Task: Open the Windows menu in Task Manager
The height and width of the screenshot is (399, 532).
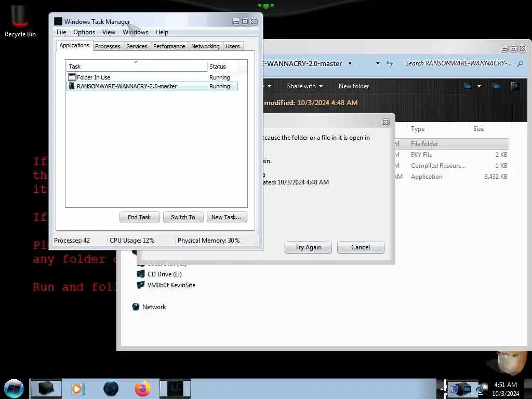Action: click(136, 32)
